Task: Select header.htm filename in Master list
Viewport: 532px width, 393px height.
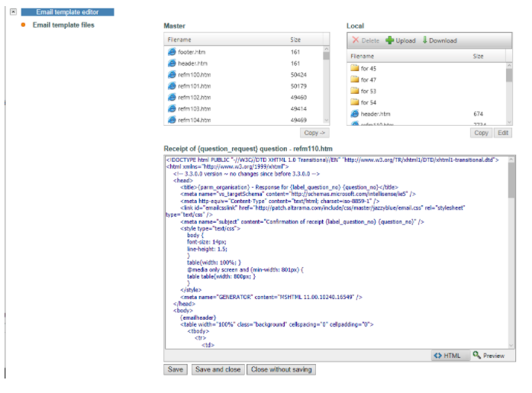Action: (x=192, y=63)
